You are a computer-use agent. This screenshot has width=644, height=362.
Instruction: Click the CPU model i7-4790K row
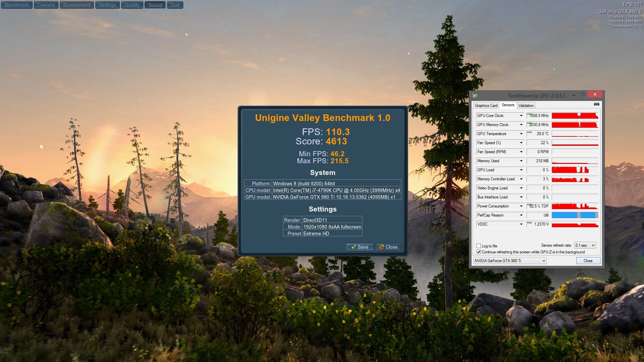coord(323,190)
